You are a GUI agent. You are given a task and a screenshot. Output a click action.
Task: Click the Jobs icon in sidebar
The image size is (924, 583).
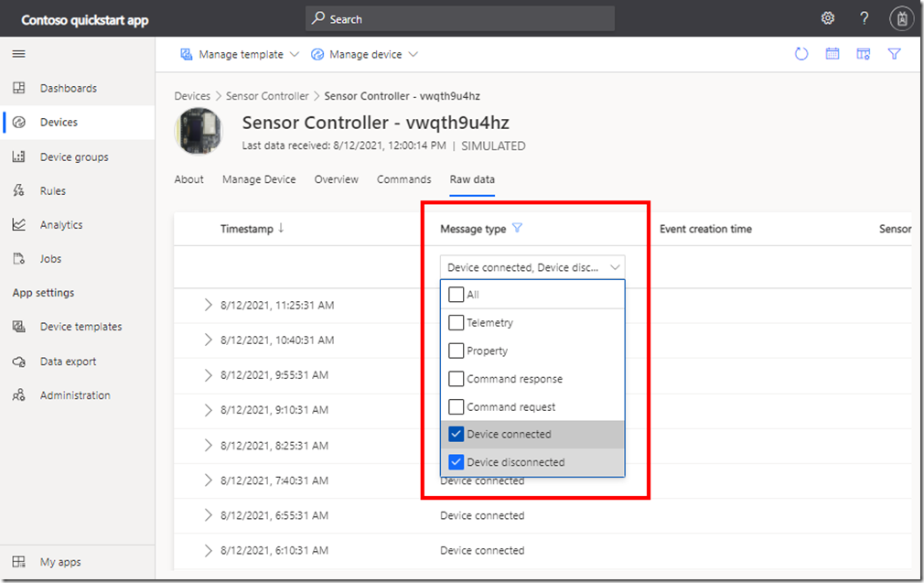[x=19, y=259]
